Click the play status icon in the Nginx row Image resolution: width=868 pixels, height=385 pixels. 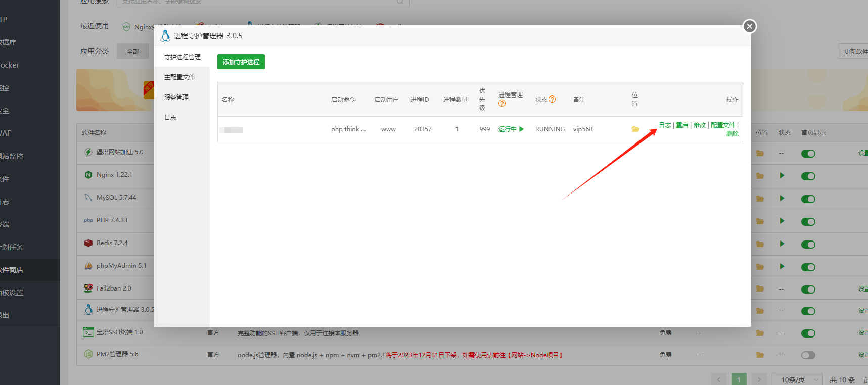point(782,176)
